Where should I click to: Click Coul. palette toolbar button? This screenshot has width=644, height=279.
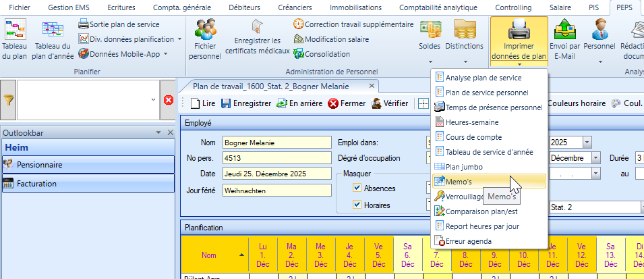626,104
